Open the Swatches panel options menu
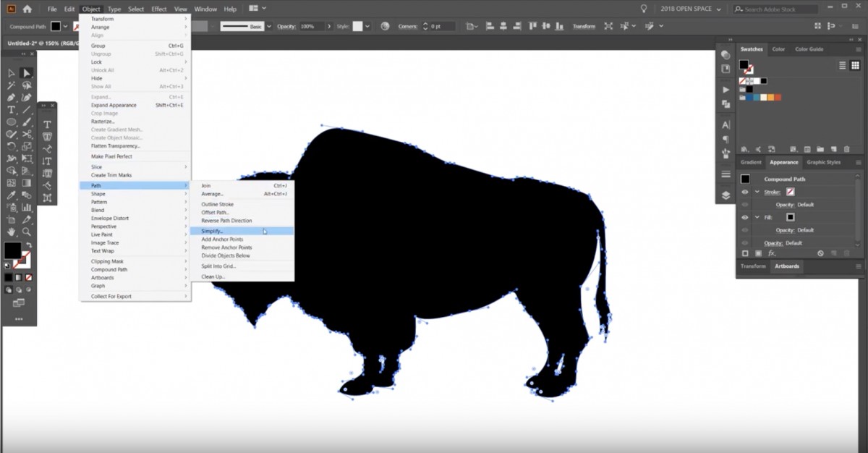The height and width of the screenshot is (453, 868). click(x=859, y=49)
